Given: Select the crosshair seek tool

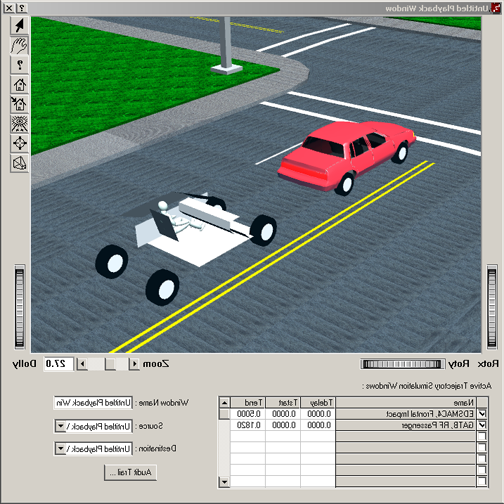Looking at the screenshot, I should pos(19,144).
